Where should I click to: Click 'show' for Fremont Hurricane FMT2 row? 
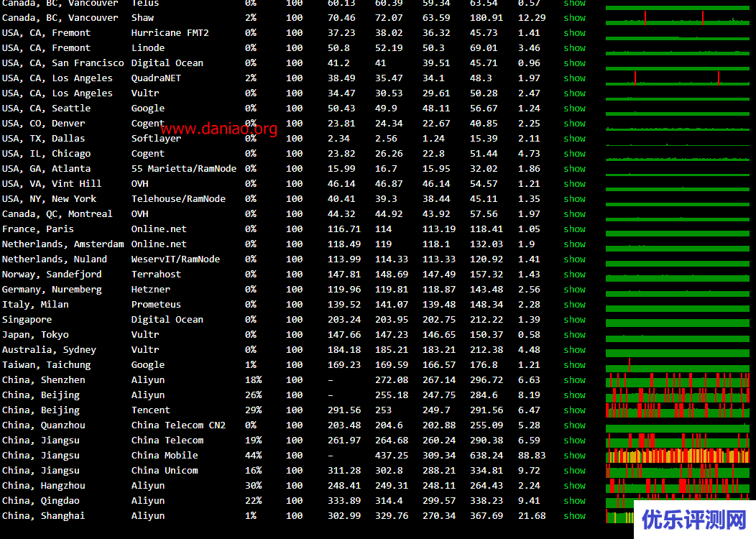coord(575,33)
